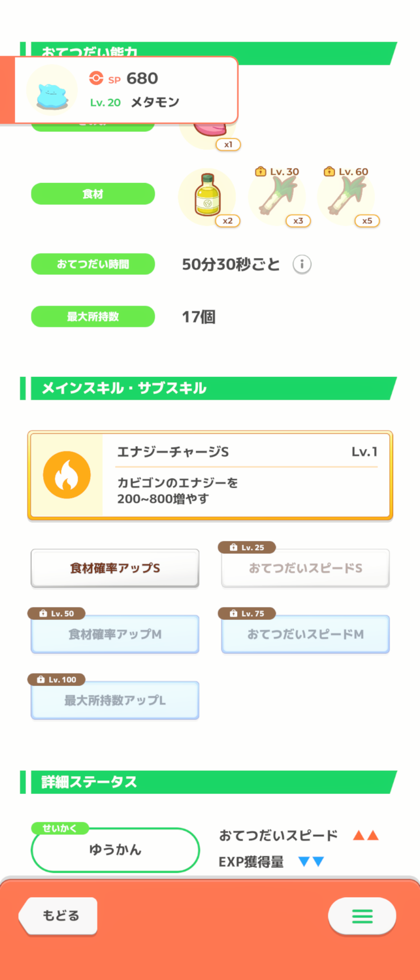Open the green hamburger menu button

[x=362, y=916]
